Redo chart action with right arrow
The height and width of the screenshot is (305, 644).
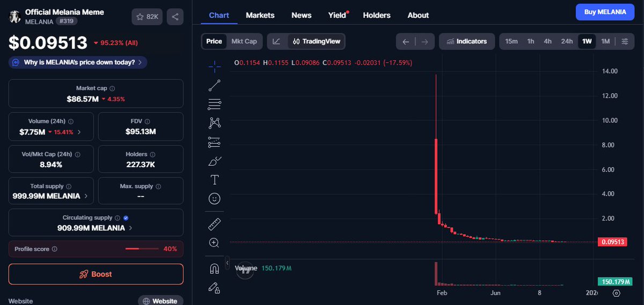point(425,41)
